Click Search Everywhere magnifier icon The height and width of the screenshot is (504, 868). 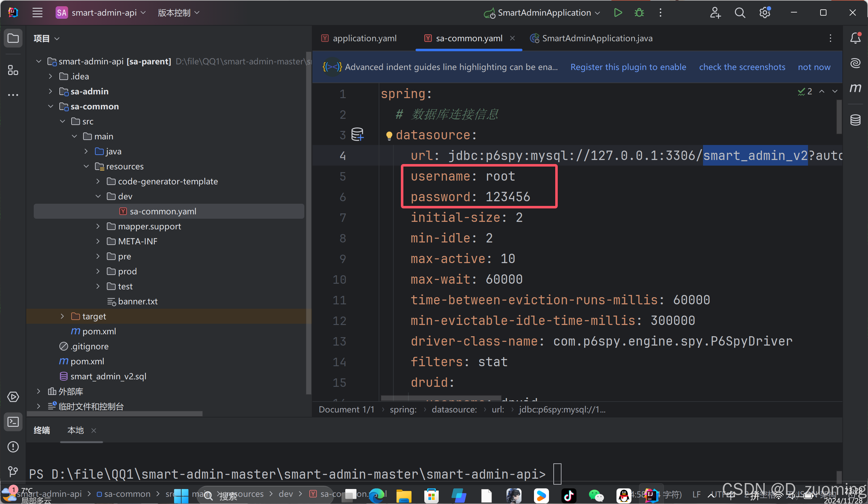pyautogui.click(x=740, y=13)
